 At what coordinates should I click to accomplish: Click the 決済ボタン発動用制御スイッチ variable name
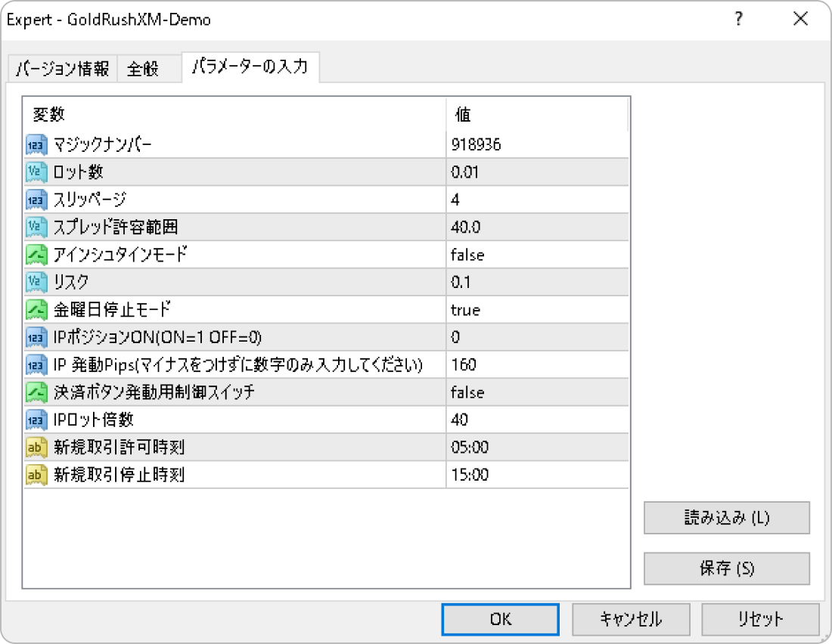[x=154, y=392]
